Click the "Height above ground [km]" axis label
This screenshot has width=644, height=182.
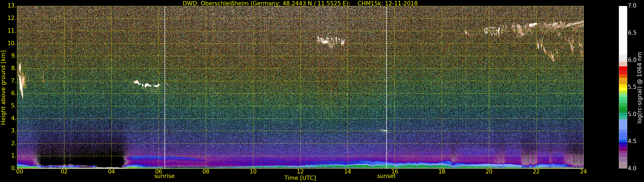click(x=3, y=88)
